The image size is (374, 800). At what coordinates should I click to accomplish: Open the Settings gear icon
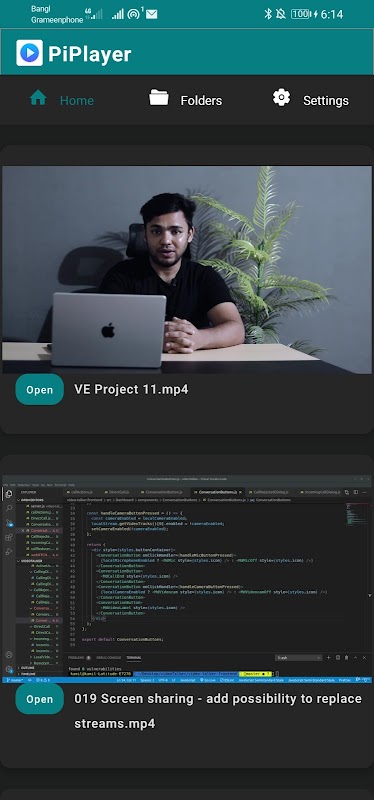point(281,97)
